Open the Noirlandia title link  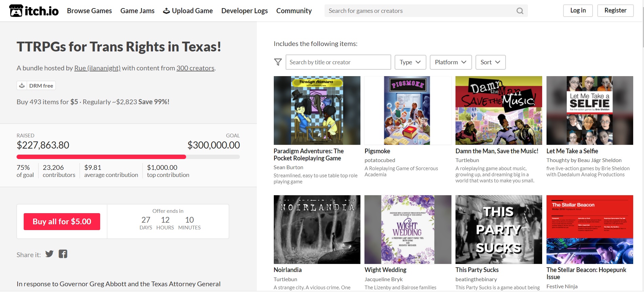288,270
